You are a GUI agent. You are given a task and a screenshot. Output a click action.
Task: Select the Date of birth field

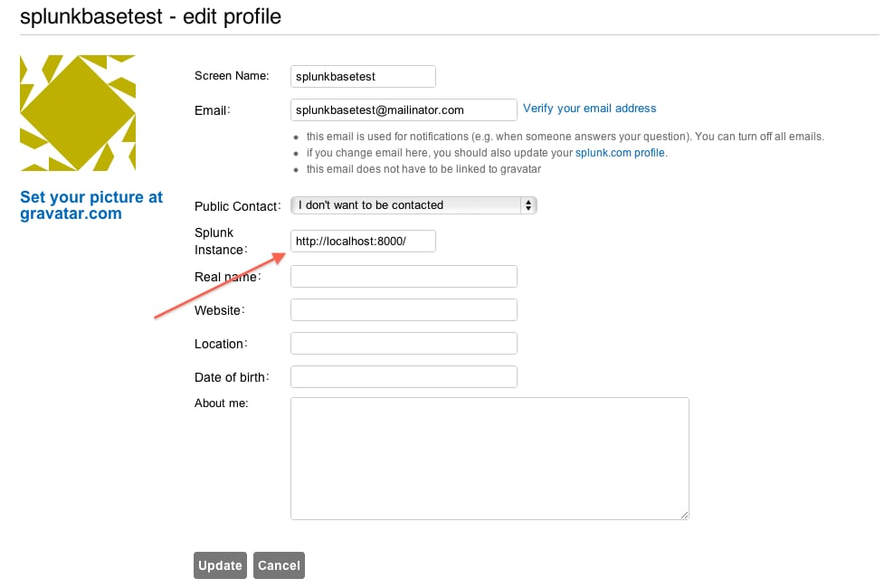tap(404, 376)
